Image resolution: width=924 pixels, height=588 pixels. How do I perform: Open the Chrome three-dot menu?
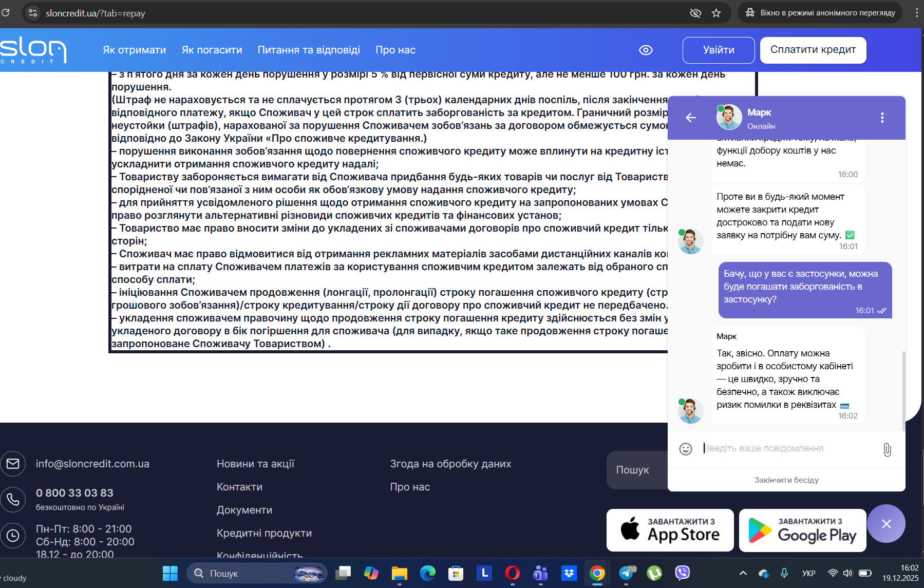tap(917, 13)
